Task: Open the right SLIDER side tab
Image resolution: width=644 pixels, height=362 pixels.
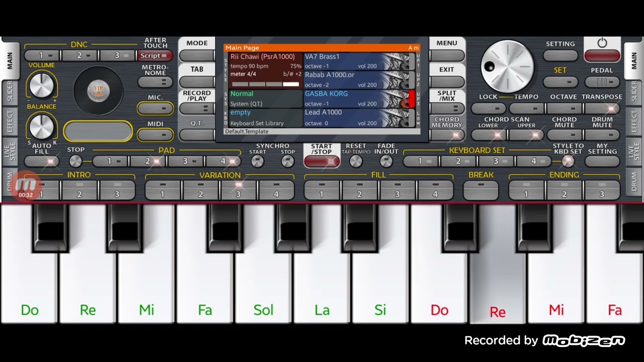Action: pyautogui.click(x=634, y=93)
